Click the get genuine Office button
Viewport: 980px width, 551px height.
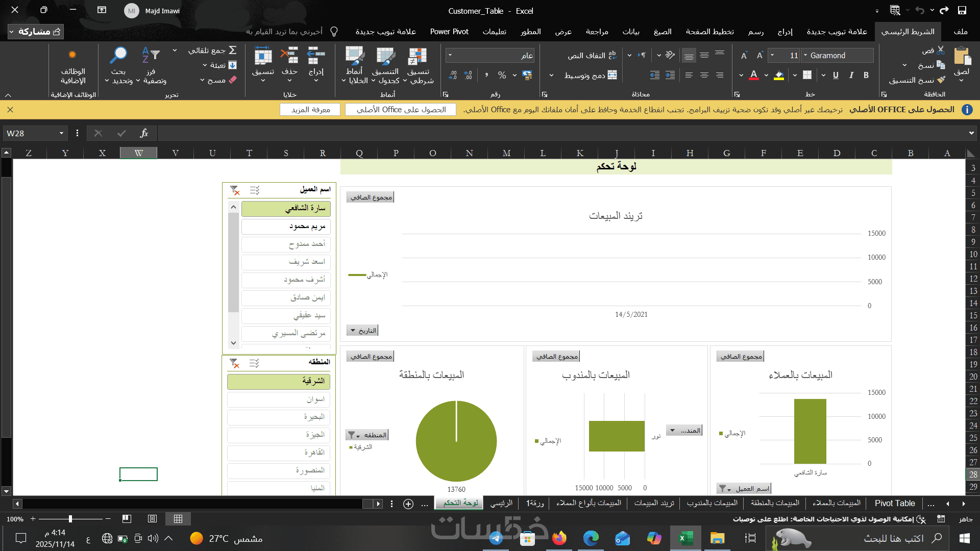(401, 109)
